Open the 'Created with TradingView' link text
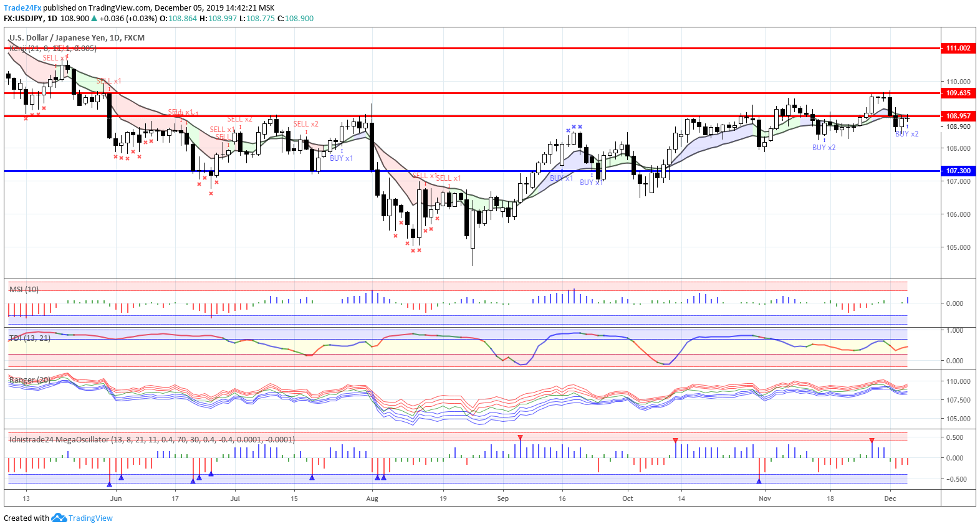 (58, 518)
